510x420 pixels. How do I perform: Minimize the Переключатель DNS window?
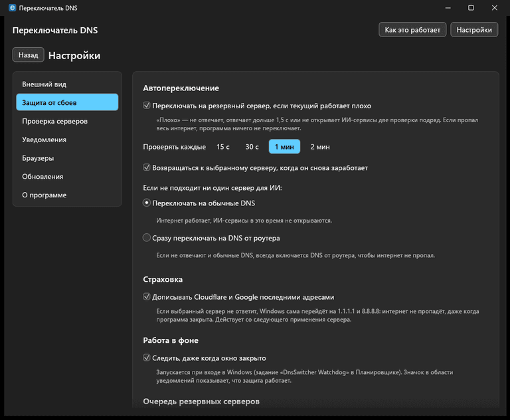448,8
